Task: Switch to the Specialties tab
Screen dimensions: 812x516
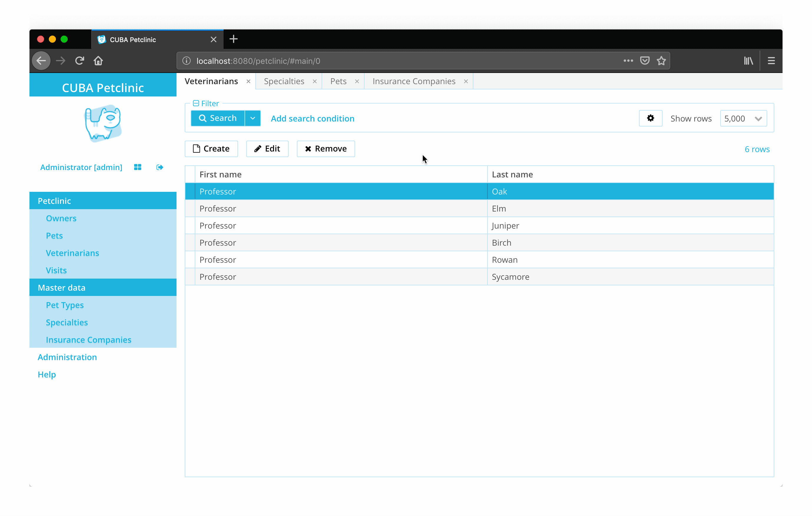Action: click(284, 81)
